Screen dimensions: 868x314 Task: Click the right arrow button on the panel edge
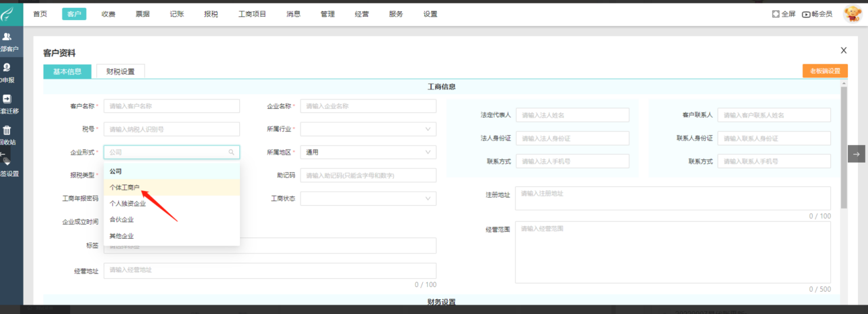[x=856, y=153]
